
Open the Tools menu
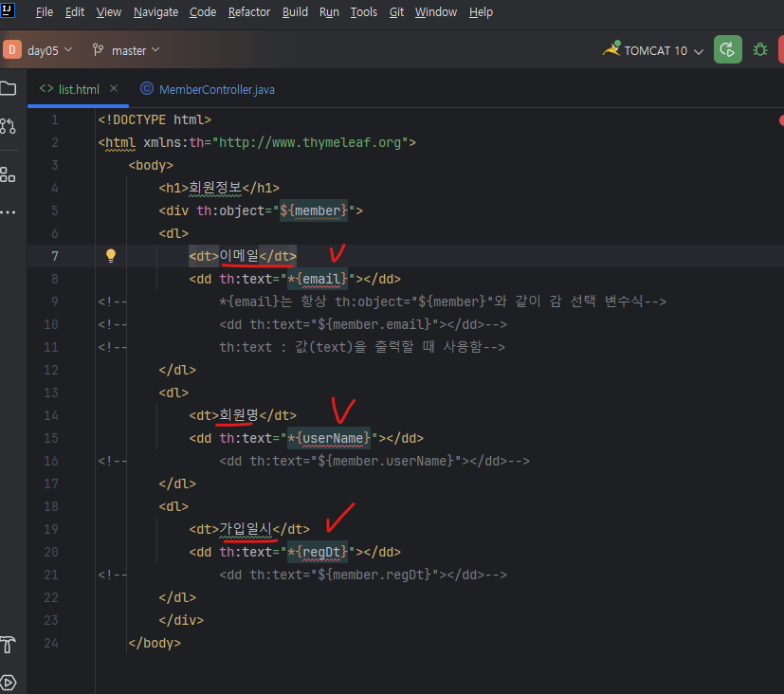[x=363, y=12]
